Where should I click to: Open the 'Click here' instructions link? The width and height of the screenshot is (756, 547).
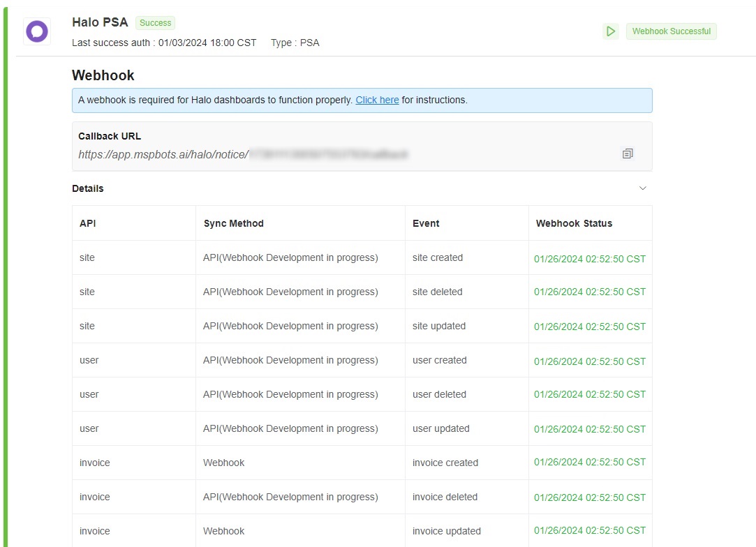377,100
